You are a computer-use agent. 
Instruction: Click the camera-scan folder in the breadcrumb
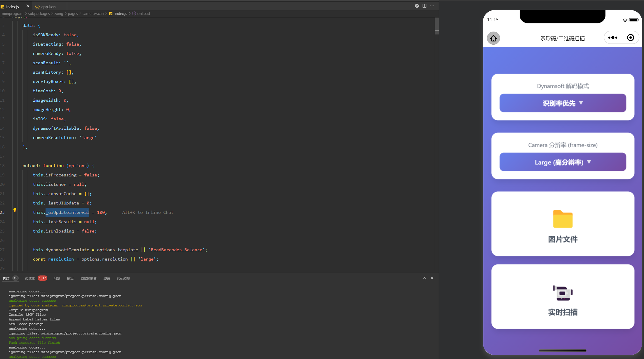point(93,13)
